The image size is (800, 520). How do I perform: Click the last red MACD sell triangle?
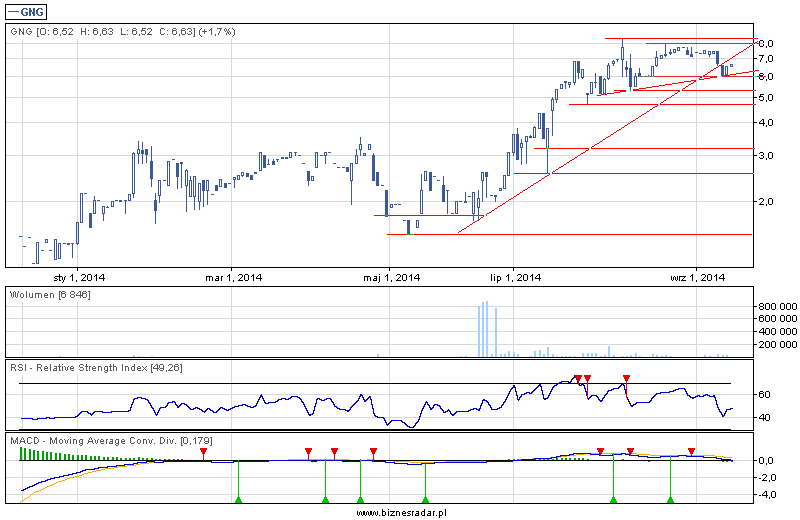(x=691, y=452)
